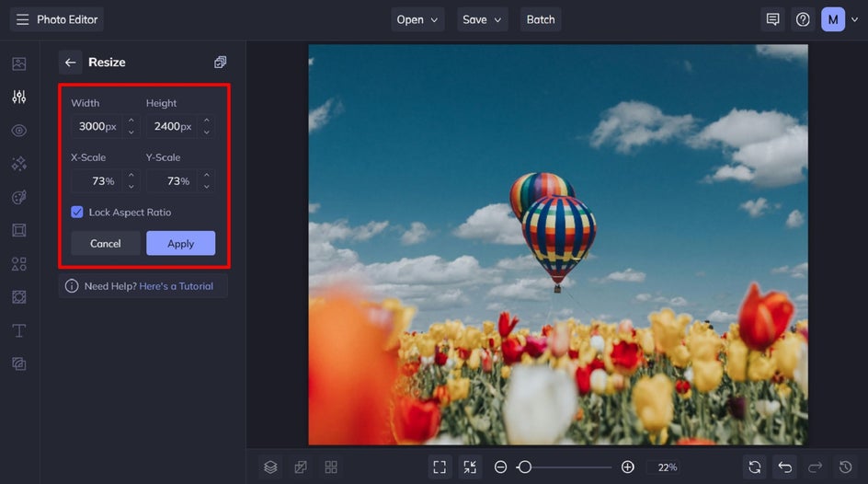The image size is (868, 484).
Task: Zoom in with the plus icon
Action: coord(628,467)
